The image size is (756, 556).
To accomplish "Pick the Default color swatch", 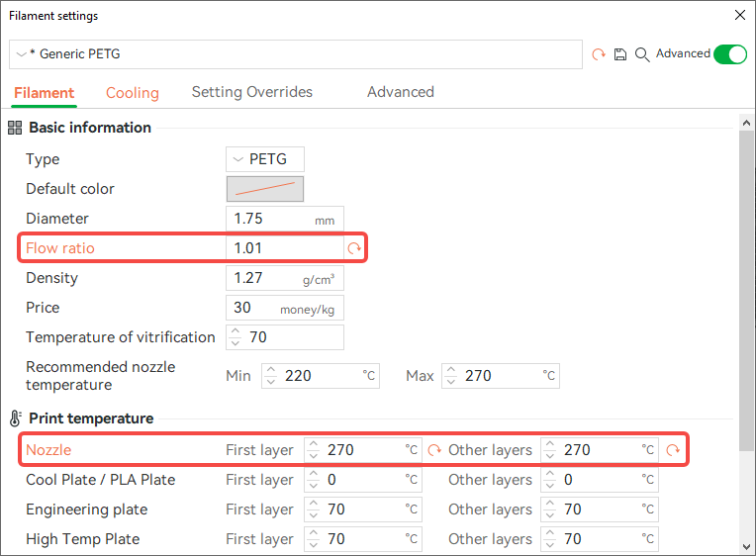I will tap(264, 189).
